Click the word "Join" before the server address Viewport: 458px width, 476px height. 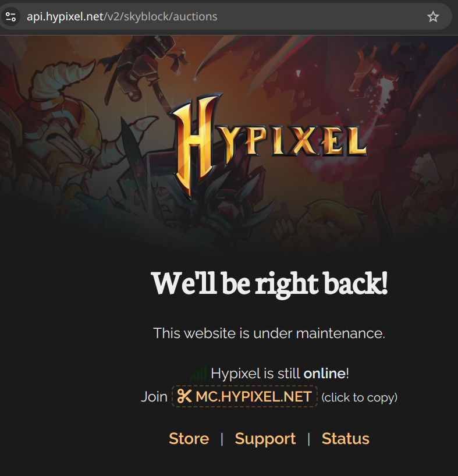[154, 397]
